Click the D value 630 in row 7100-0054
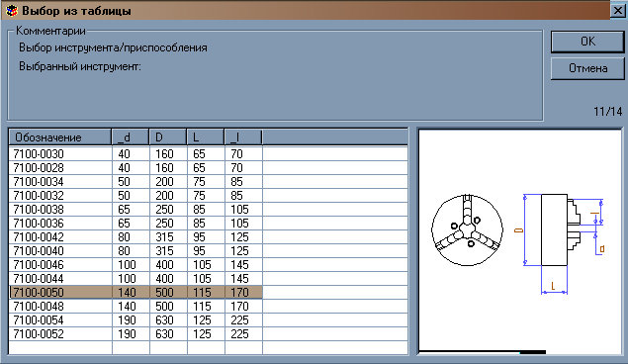This screenshot has width=628, height=364. pos(168,320)
